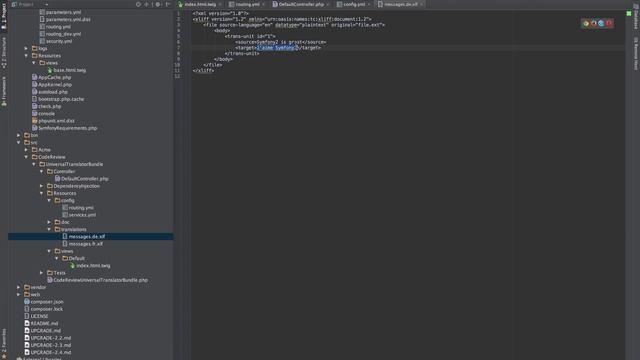The image size is (640, 360).
Task: Expand the logs folder
Action: [x=27, y=49]
